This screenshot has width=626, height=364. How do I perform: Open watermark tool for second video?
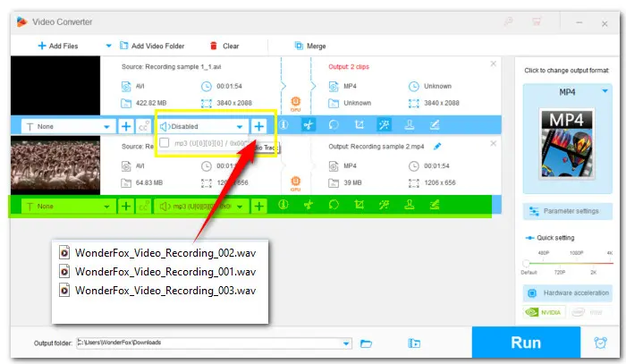(410, 205)
